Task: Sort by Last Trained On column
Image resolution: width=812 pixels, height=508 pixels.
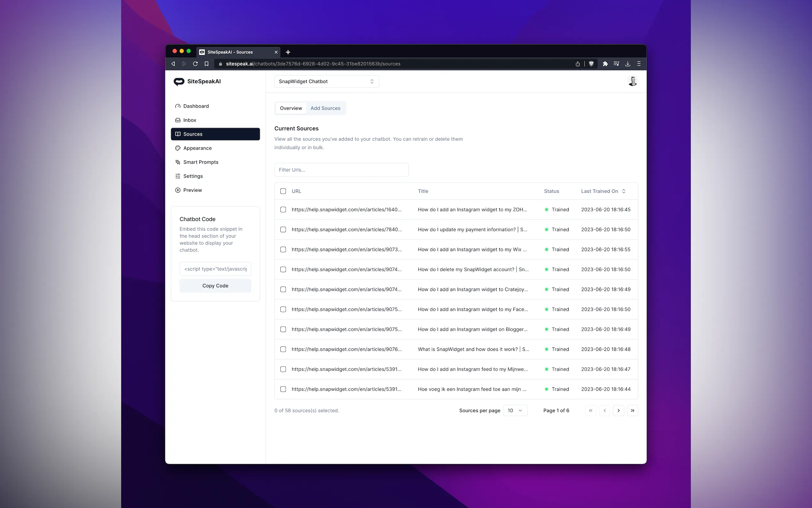Action: point(603,191)
